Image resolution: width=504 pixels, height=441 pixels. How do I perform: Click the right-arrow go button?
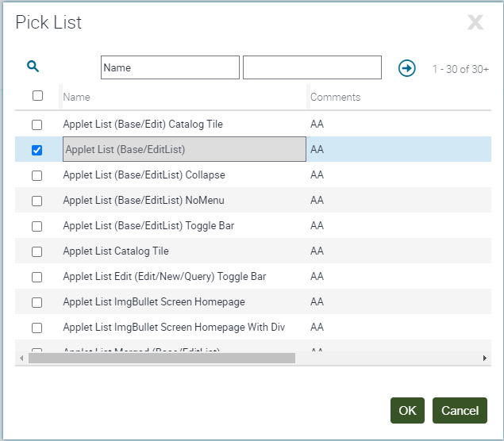(407, 68)
